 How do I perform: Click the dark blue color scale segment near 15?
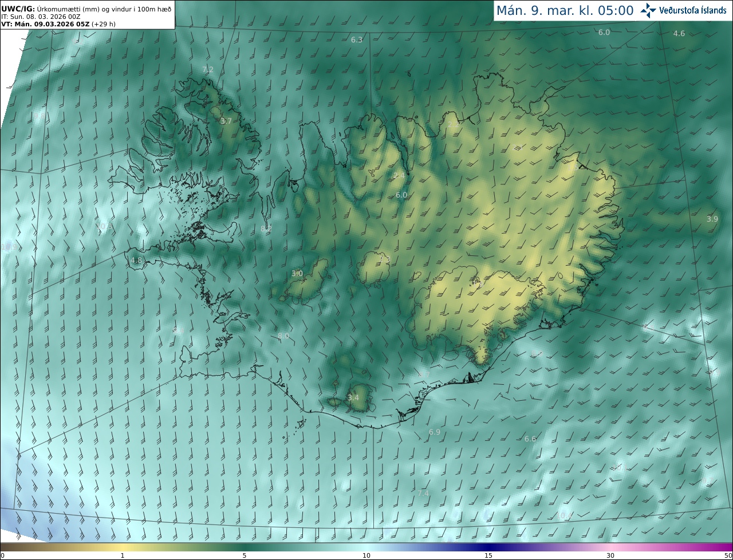pyautogui.click(x=488, y=547)
